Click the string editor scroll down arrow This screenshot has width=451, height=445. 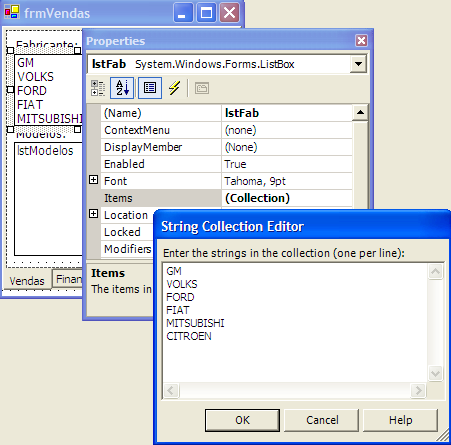coord(435,373)
